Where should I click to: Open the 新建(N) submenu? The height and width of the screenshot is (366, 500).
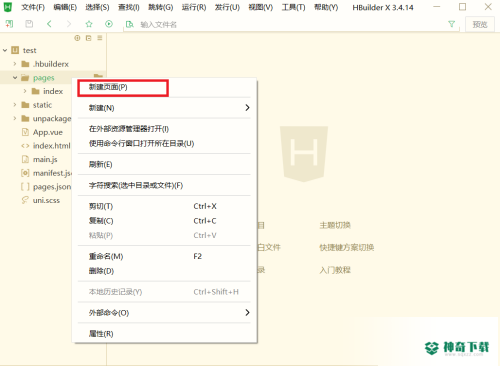point(164,108)
